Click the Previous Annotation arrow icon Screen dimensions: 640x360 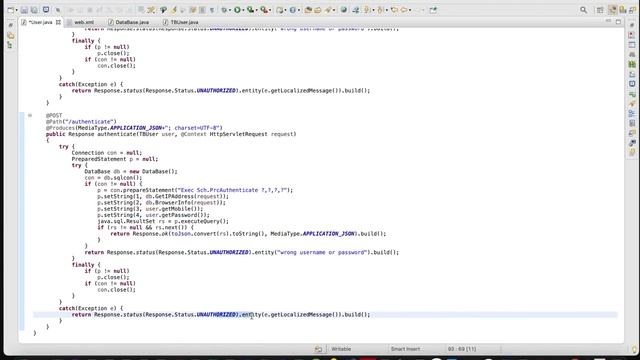click(380, 10)
